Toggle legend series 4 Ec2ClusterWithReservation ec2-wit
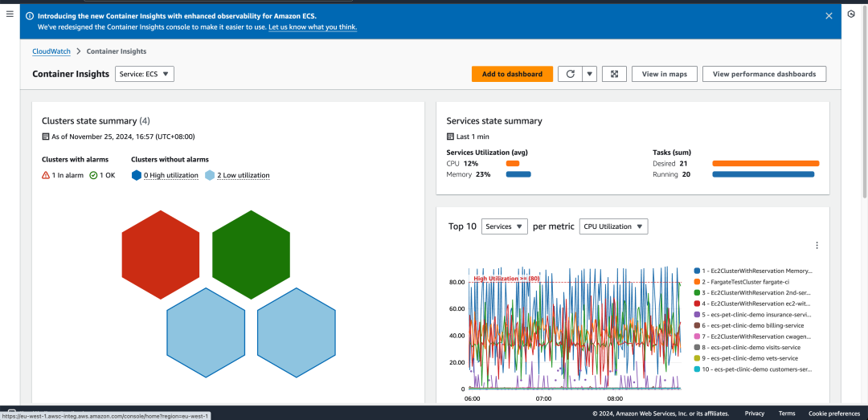 click(x=753, y=304)
